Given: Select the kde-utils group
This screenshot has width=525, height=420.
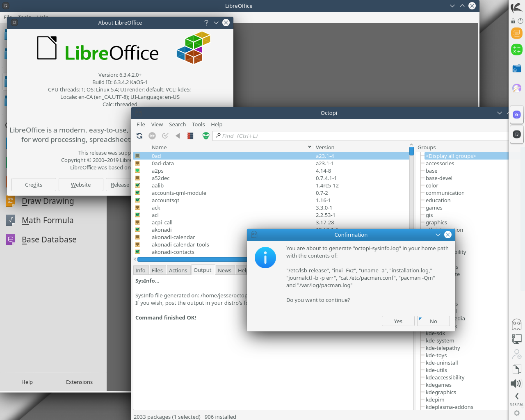Looking at the screenshot, I should pyautogui.click(x=436, y=370).
